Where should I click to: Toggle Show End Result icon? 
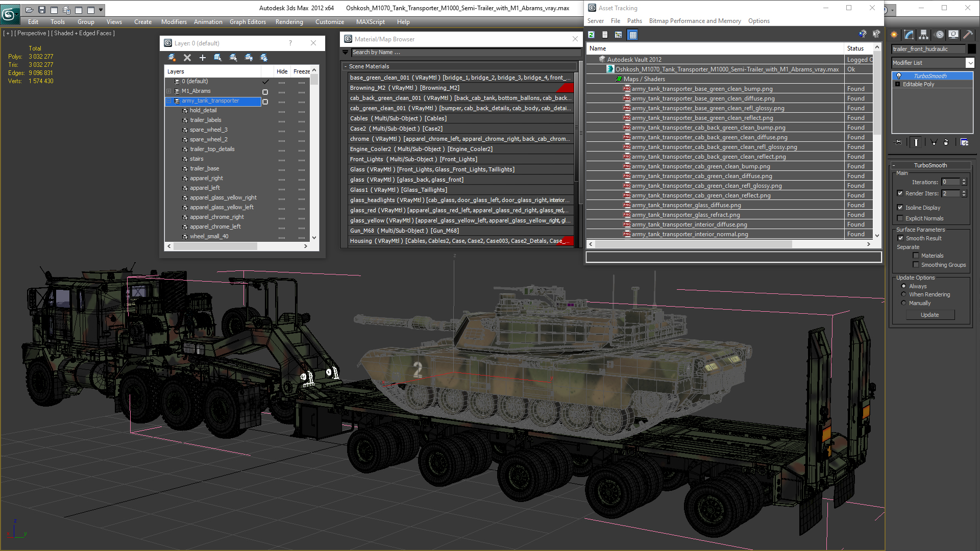tap(916, 142)
